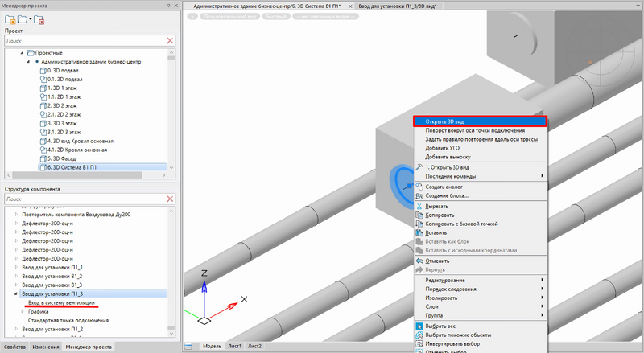644x353 pixels.
Task: Switch to Изменения tab
Action: [x=46, y=347]
